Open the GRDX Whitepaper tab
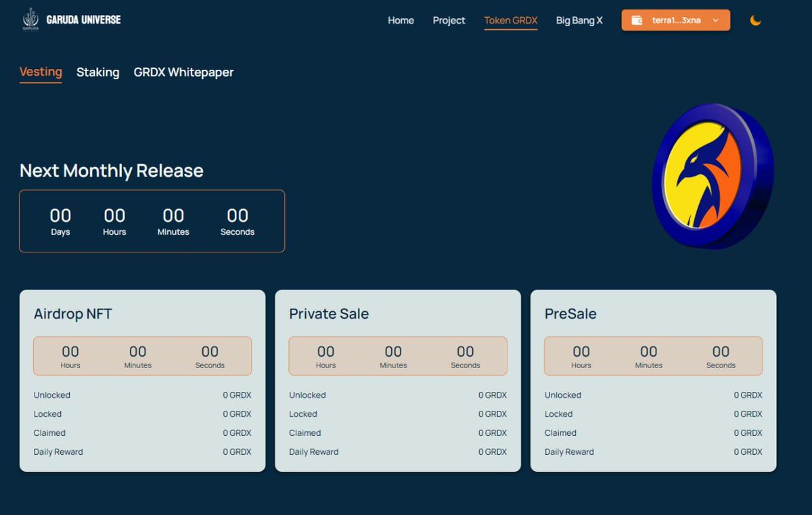 [183, 72]
